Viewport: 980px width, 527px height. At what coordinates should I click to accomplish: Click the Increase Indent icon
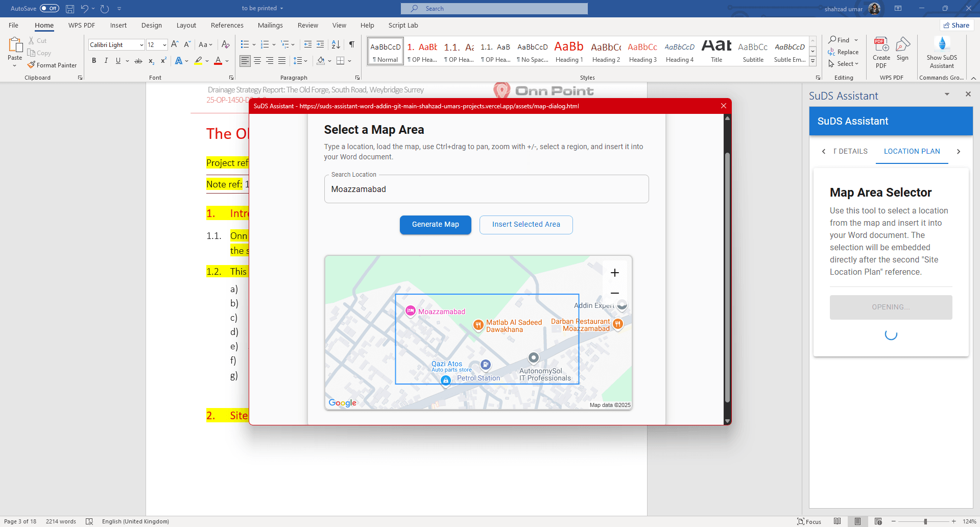(x=320, y=44)
